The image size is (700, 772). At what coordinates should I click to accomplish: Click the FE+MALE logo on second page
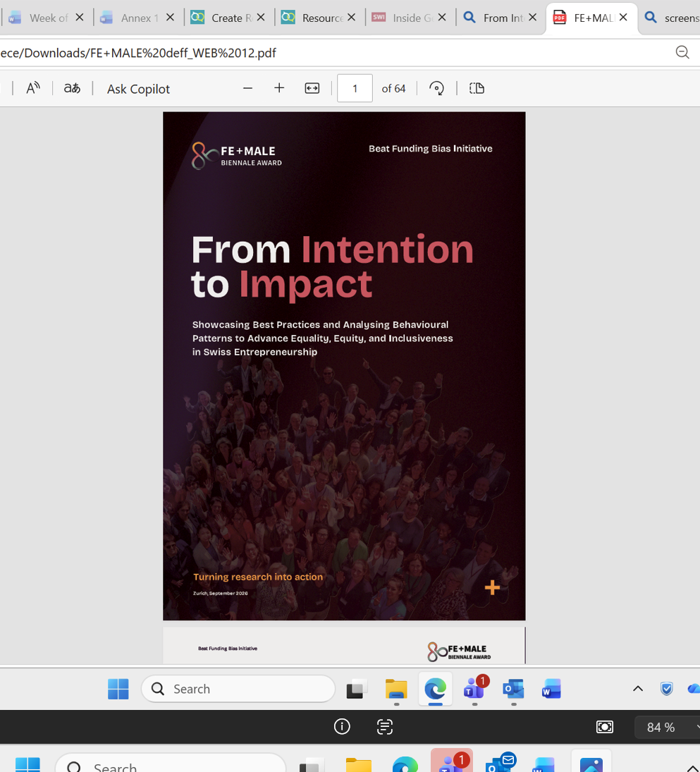[459, 651]
